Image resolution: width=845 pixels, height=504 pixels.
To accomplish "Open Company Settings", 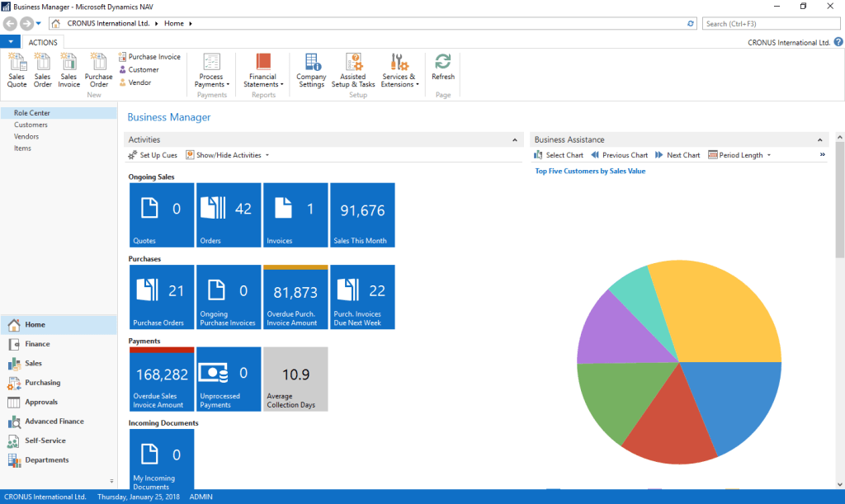I will (311, 70).
